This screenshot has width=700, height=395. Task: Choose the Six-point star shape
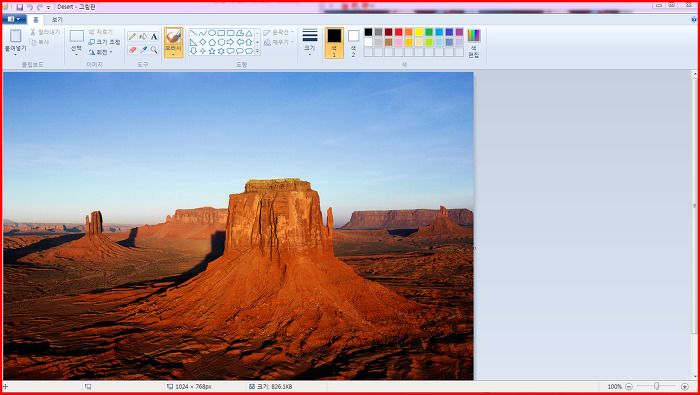(x=221, y=51)
